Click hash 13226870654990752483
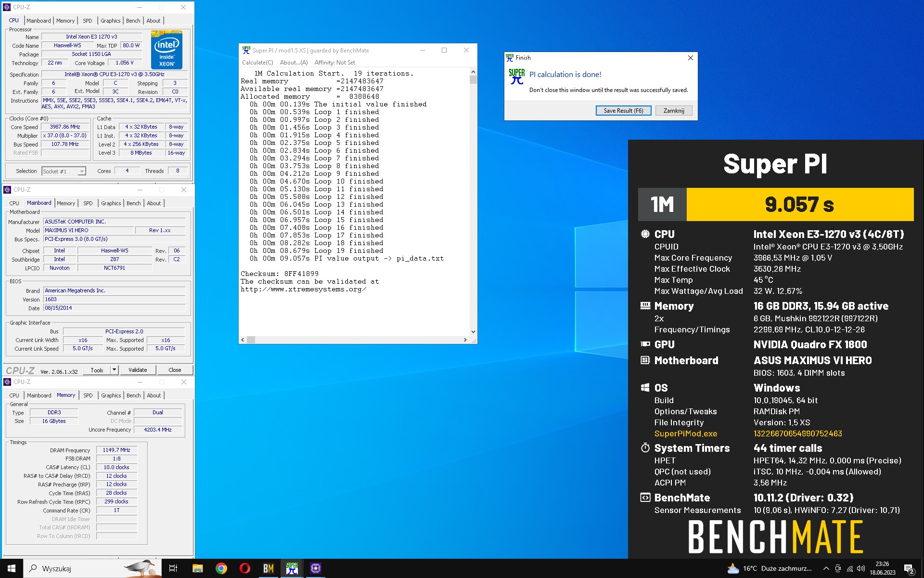This screenshot has width=924, height=578. tap(797, 433)
